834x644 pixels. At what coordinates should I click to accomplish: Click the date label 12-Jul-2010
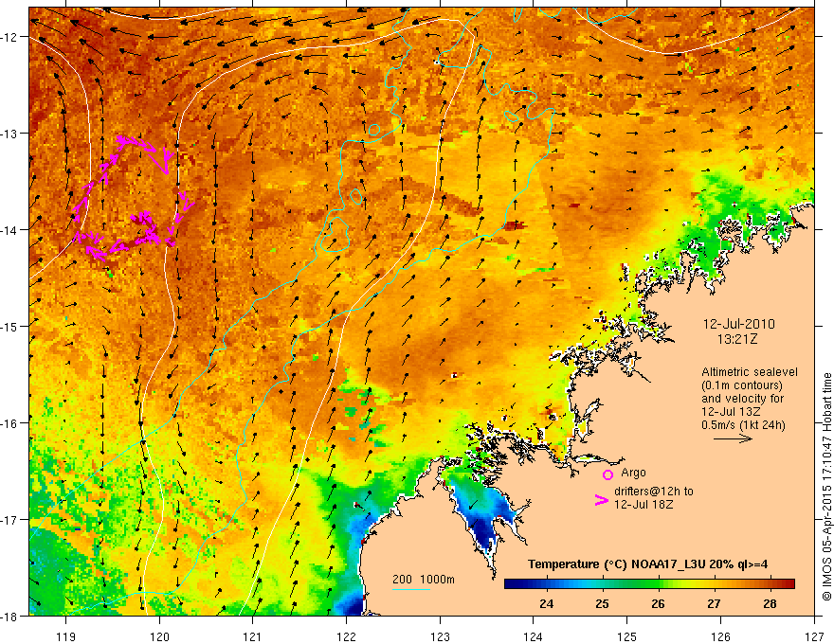(739, 324)
